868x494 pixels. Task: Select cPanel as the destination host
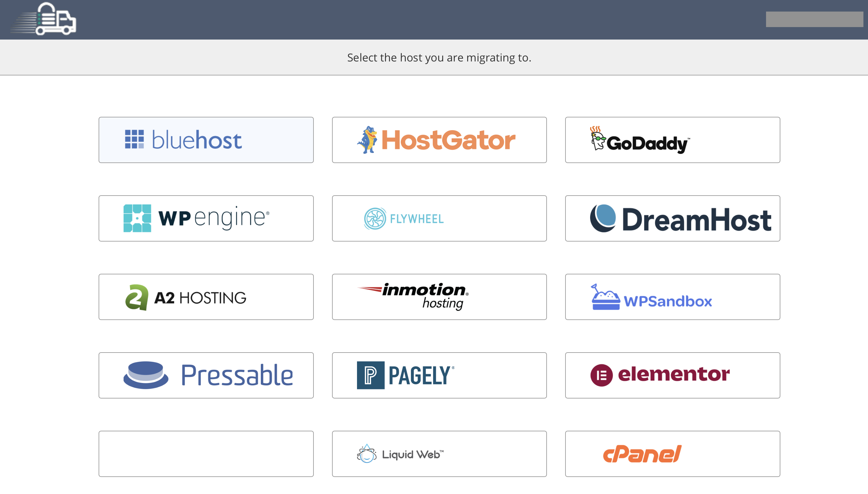[673, 454]
